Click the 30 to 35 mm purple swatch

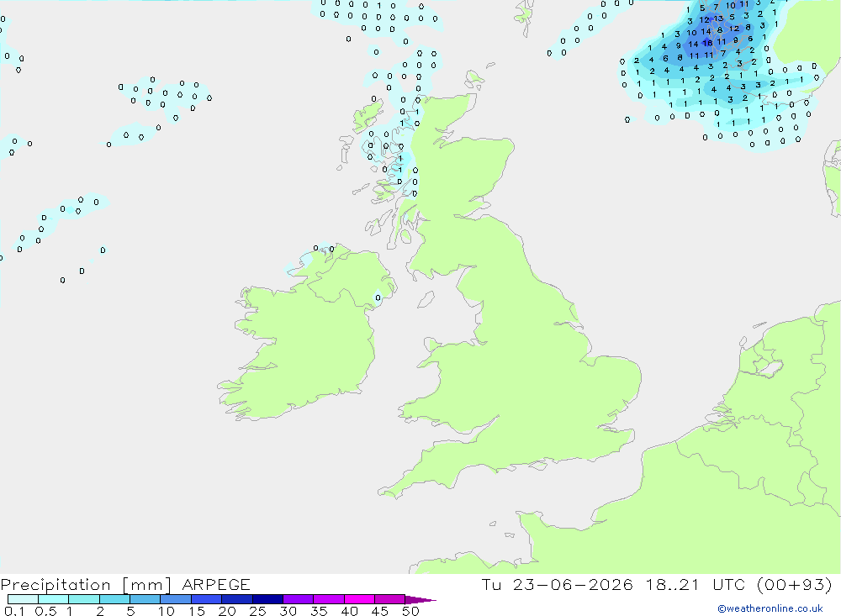tap(298, 599)
